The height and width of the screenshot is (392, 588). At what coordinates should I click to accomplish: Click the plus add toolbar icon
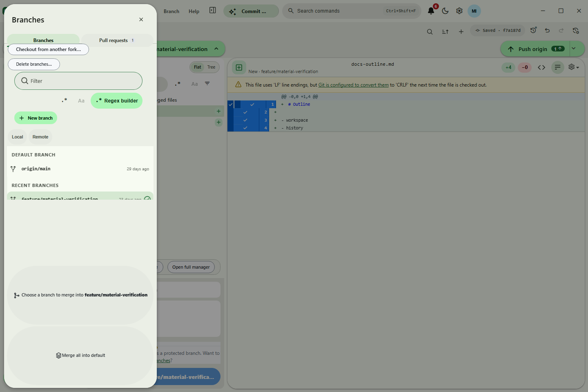pyautogui.click(x=461, y=31)
